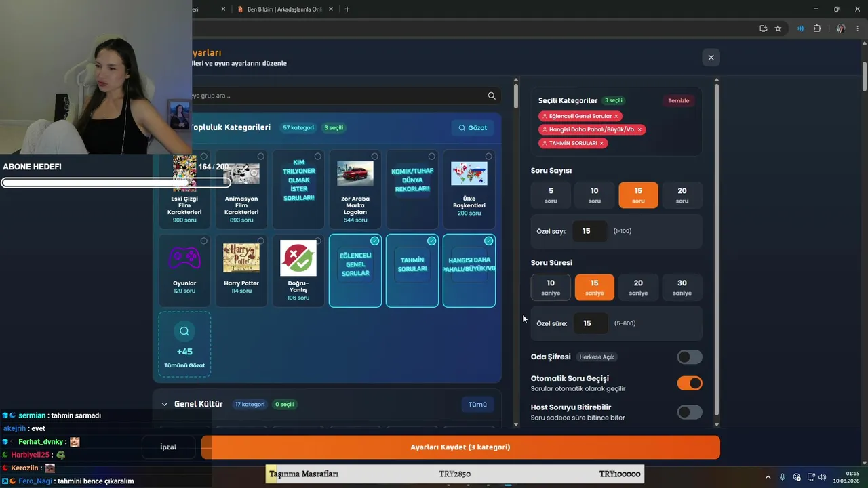Remove the TAHMİN SORULARI tag
This screenshot has height=488, width=868.
pos(601,143)
